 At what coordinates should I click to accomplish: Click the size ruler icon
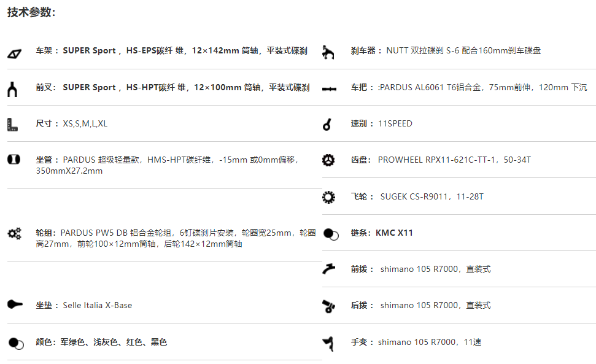coord(12,125)
